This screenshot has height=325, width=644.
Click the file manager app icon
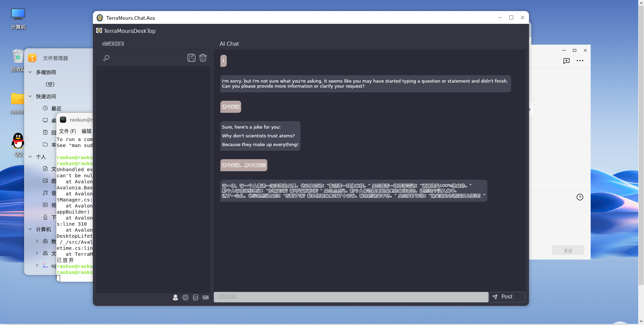[x=32, y=58]
